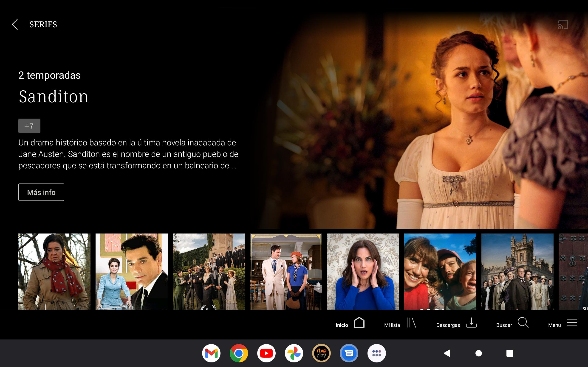This screenshot has height=367, width=588.
Task: Click the Más info button
Action: (x=41, y=192)
